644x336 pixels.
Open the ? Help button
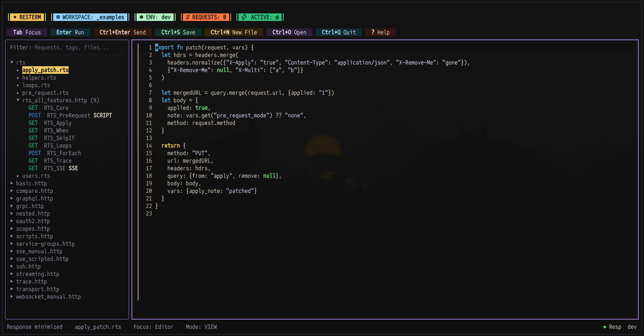click(x=380, y=32)
